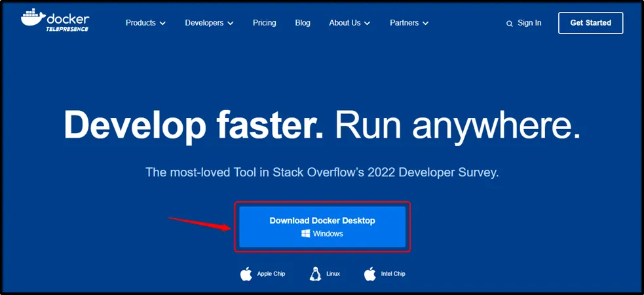Viewport: 644px width, 295px height.
Task: Select the Apple Chip apple icon
Action: [246, 273]
